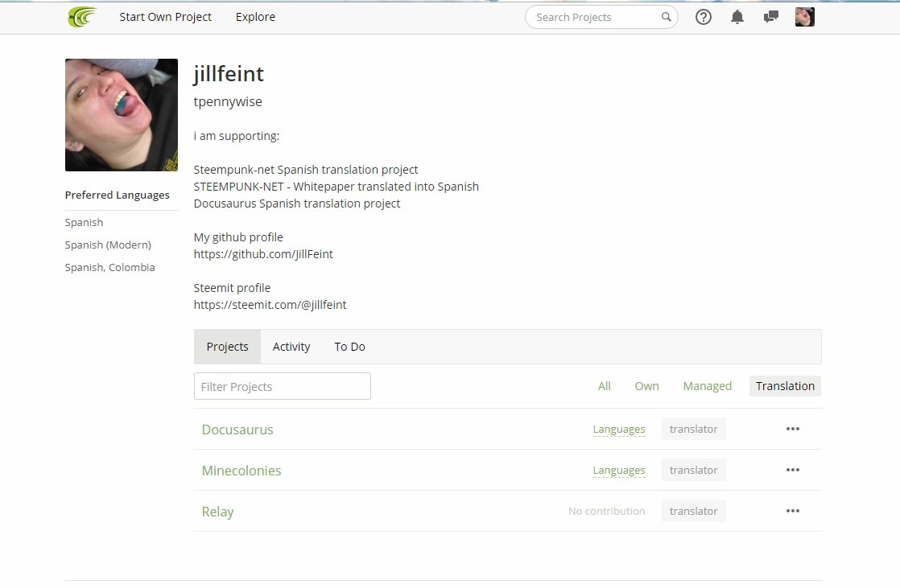Image resolution: width=900 pixels, height=588 pixels.
Task: Click Docusaurus Spanish translation project line
Action: coord(297,204)
